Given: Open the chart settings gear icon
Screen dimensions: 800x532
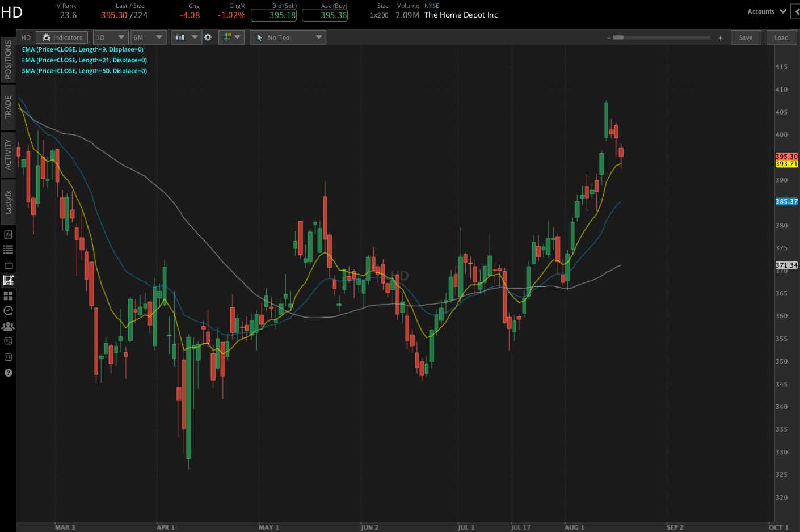Looking at the screenshot, I should tap(208, 37).
